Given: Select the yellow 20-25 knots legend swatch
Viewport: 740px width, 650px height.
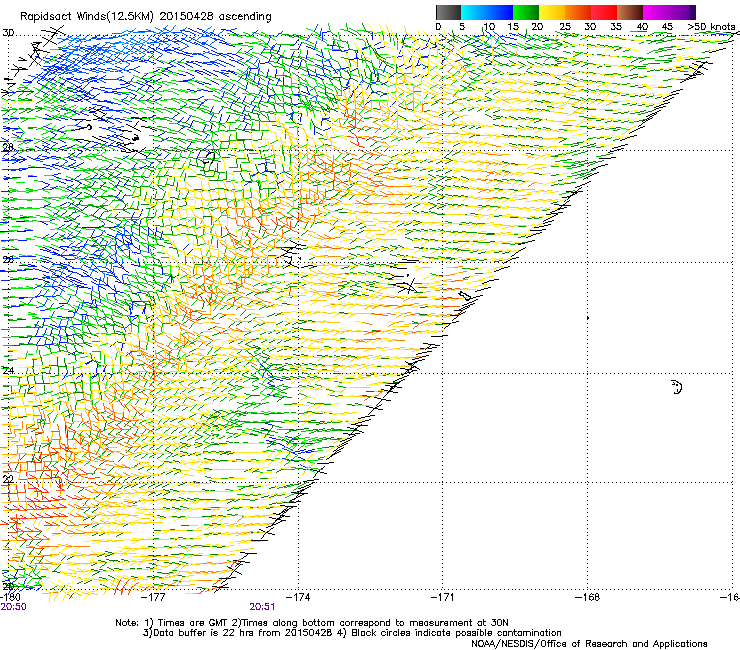Looking at the screenshot, I should [x=552, y=12].
